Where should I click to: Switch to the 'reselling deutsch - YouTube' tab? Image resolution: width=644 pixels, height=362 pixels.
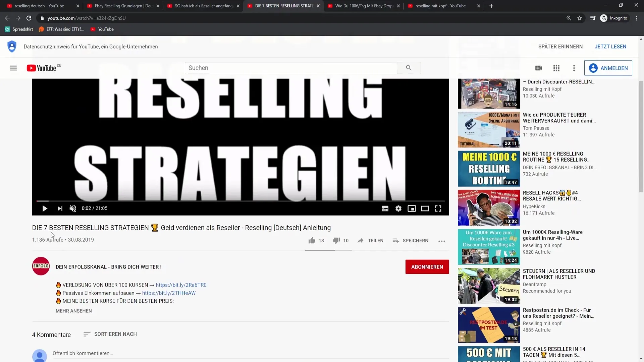pos(39,6)
